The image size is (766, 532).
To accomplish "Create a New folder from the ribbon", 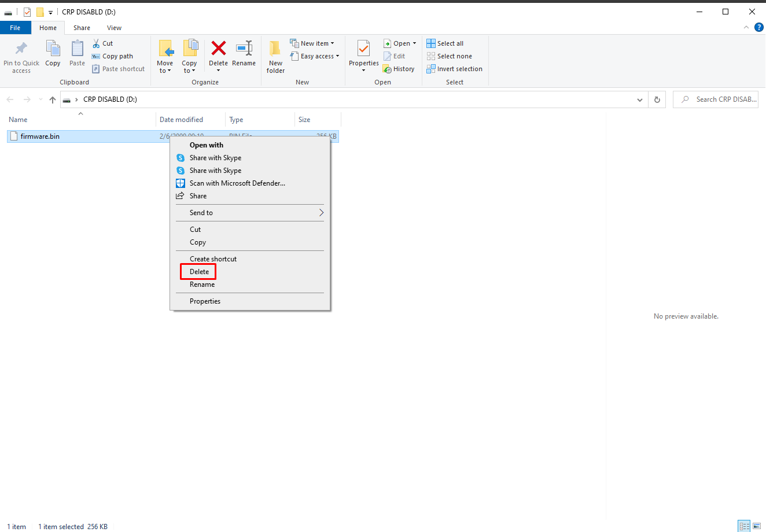I will pyautogui.click(x=275, y=56).
